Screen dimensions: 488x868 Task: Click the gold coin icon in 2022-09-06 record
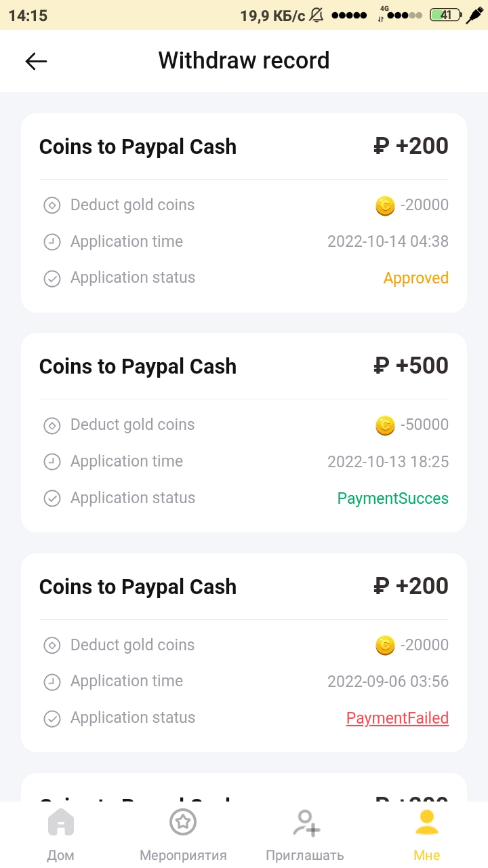(385, 646)
